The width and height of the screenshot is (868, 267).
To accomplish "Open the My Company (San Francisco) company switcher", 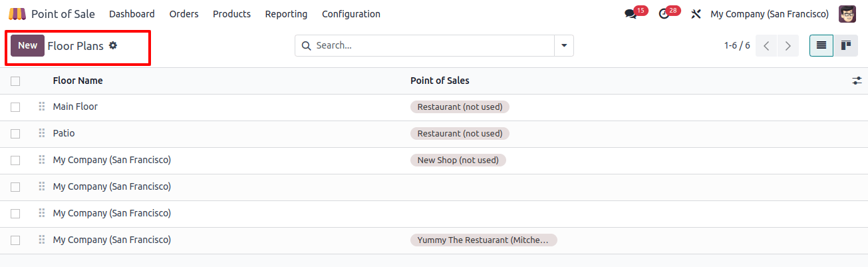I will [770, 14].
